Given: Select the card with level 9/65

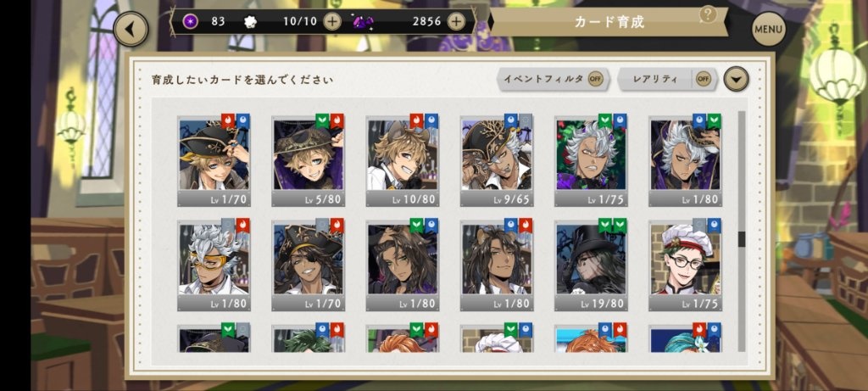Looking at the screenshot, I should pyautogui.click(x=497, y=160).
